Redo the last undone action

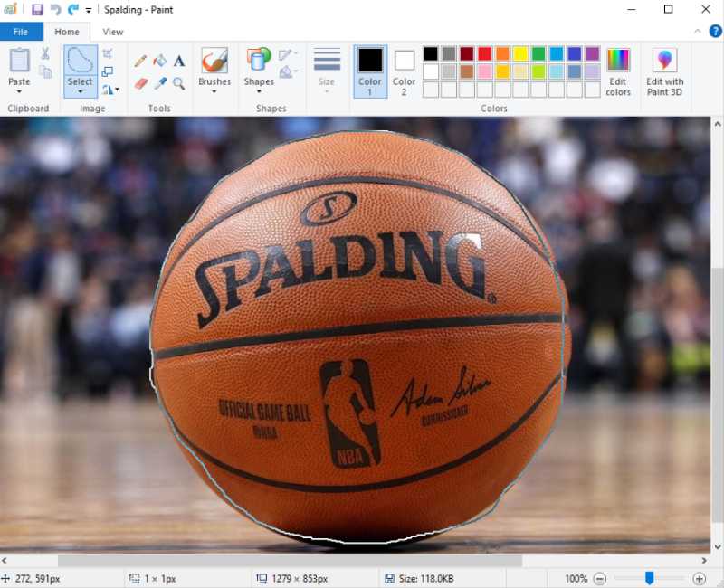coord(73,9)
